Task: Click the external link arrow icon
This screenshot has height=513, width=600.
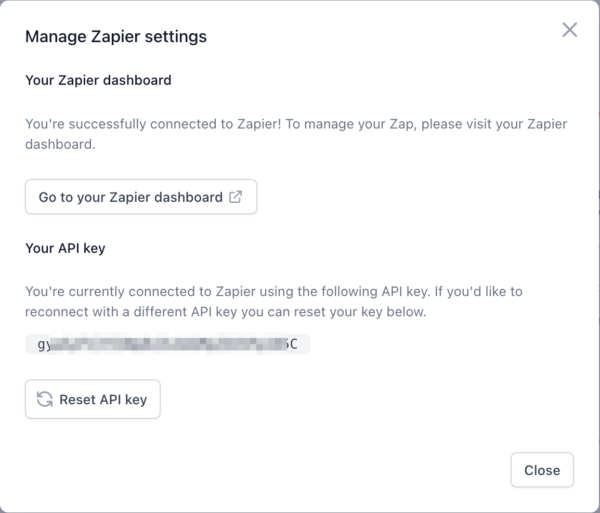Action: [235, 197]
